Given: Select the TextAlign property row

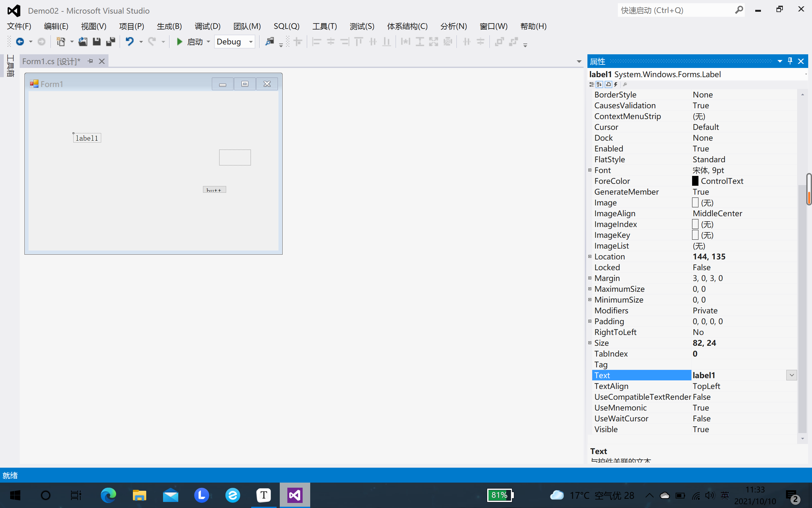Looking at the screenshot, I should [x=695, y=386].
